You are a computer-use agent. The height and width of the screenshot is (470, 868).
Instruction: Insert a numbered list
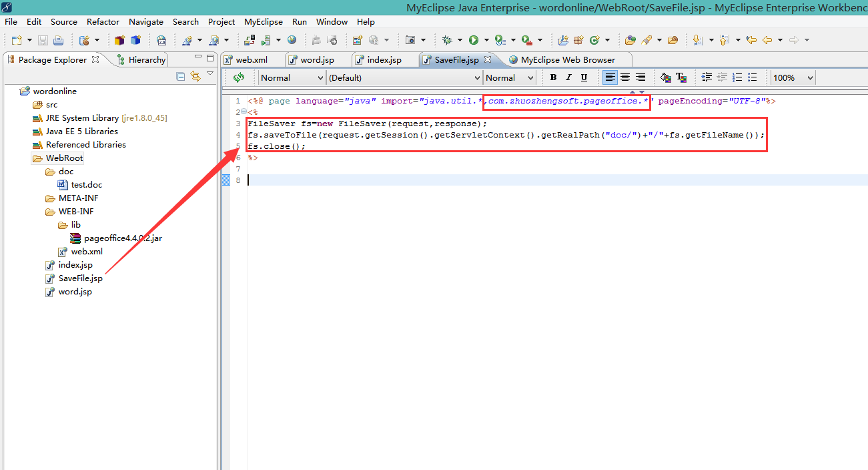coord(738,77)
